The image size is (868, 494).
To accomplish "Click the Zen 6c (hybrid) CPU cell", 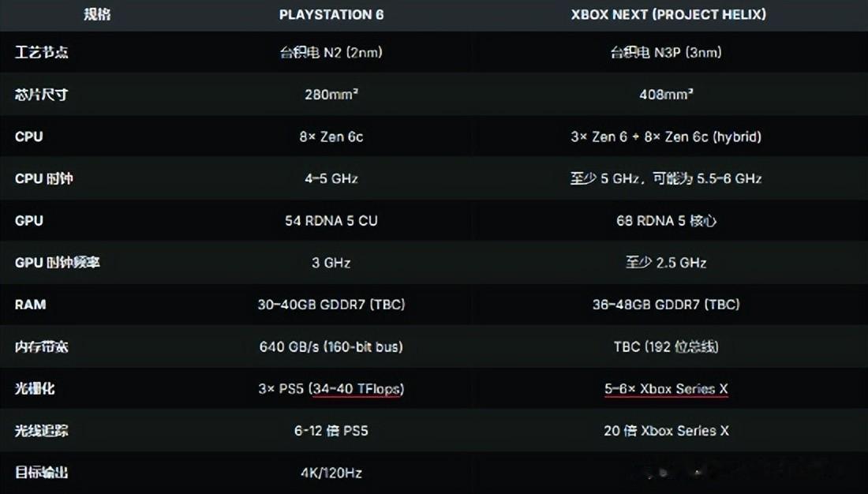I will point(667,137).
